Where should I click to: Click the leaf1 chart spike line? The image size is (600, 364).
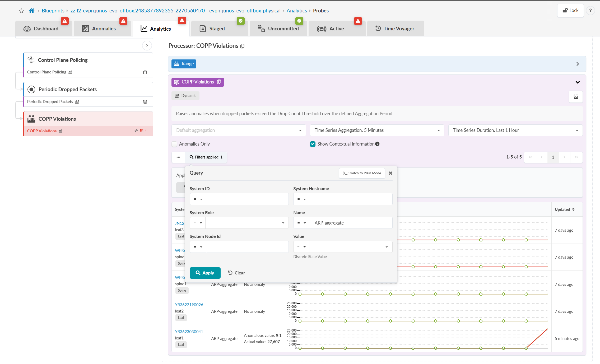pos(537,338)
